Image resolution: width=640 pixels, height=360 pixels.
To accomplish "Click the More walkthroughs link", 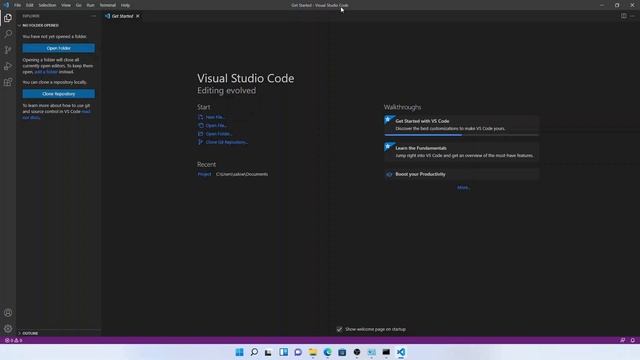I will point(463,187).
